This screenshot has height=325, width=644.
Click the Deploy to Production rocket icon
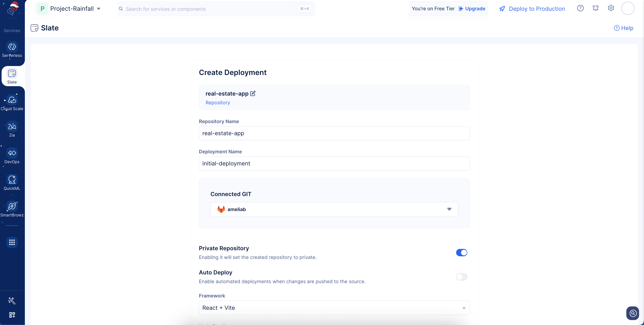tap(502, 9)
